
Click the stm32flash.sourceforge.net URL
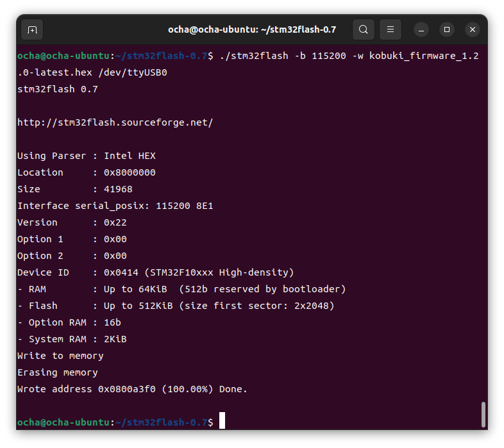click(x=115, y=122)
